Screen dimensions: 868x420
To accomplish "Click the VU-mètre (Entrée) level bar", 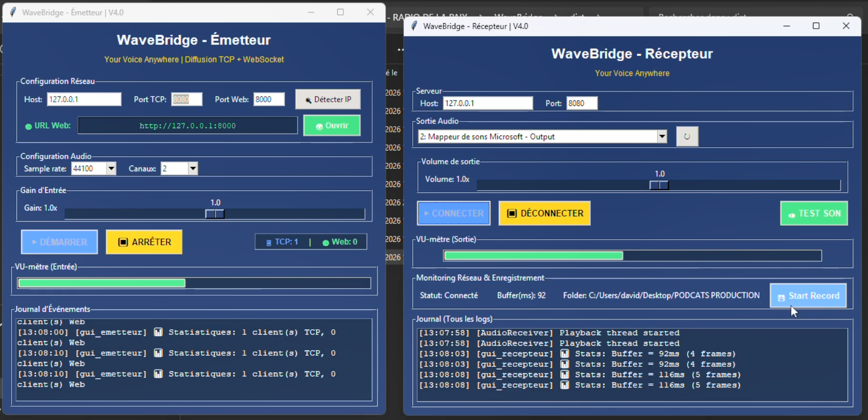I will click(194, 283).
